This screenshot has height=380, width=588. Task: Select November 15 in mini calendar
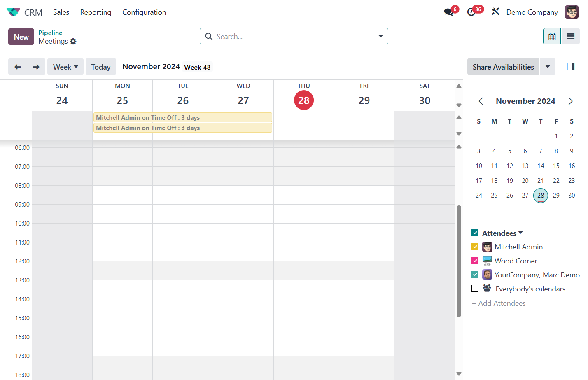pos(556,166)
